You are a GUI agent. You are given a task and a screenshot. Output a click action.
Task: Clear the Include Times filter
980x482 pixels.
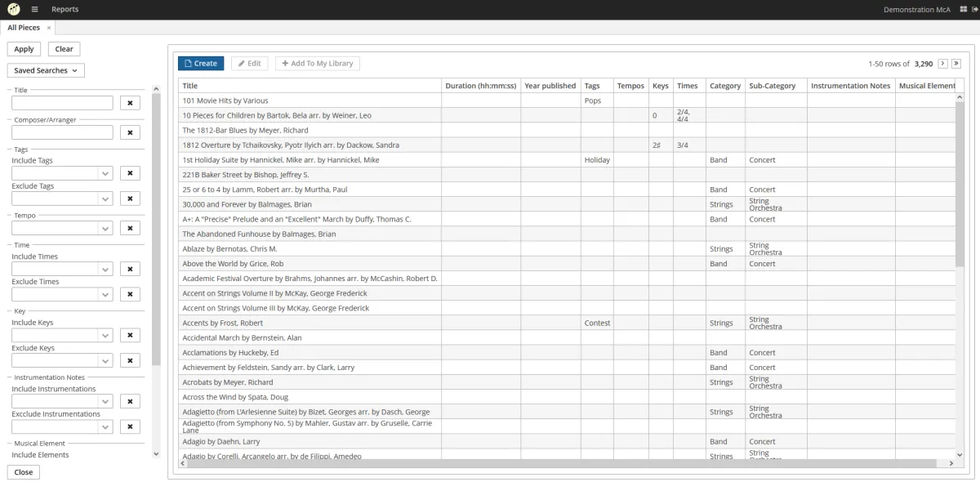130,269
